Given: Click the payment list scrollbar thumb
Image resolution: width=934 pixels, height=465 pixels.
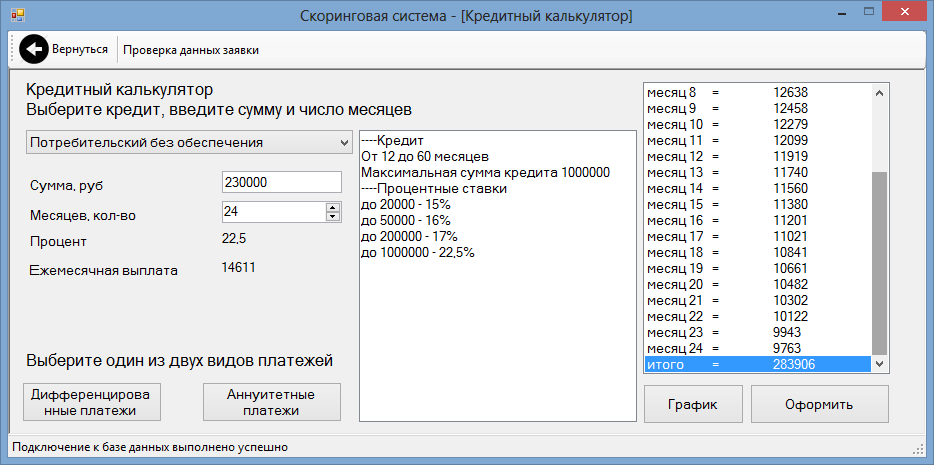Looking at the screenshot, I should [x=879, y=264].
